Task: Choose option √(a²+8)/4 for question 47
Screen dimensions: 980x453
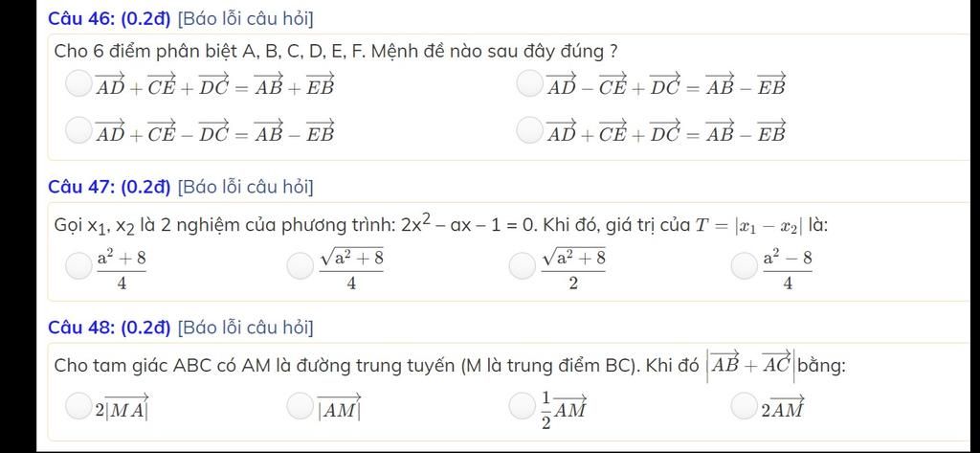Action: 300,265
